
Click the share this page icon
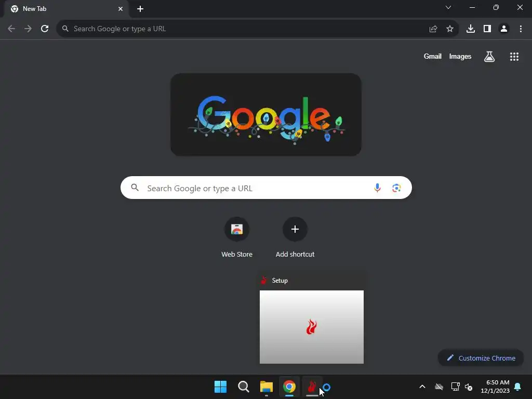pyautogui.click(x=433, y=29)
